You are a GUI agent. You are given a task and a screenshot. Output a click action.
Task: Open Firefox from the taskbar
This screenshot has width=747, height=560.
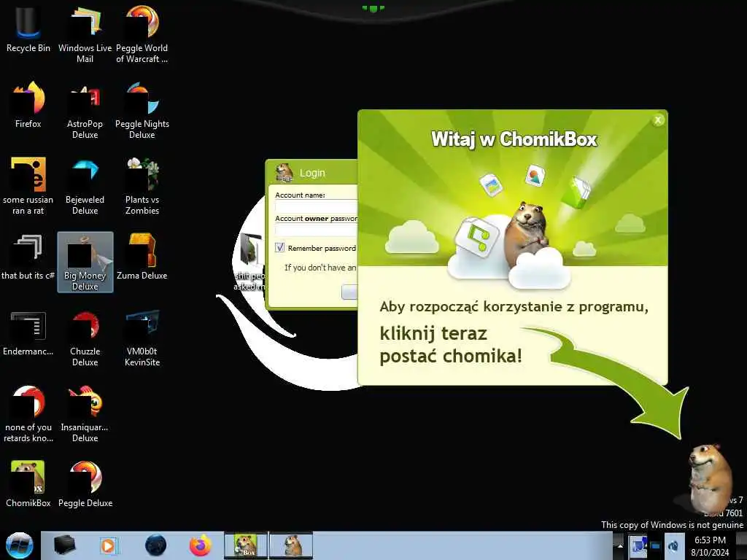[200, 545]
